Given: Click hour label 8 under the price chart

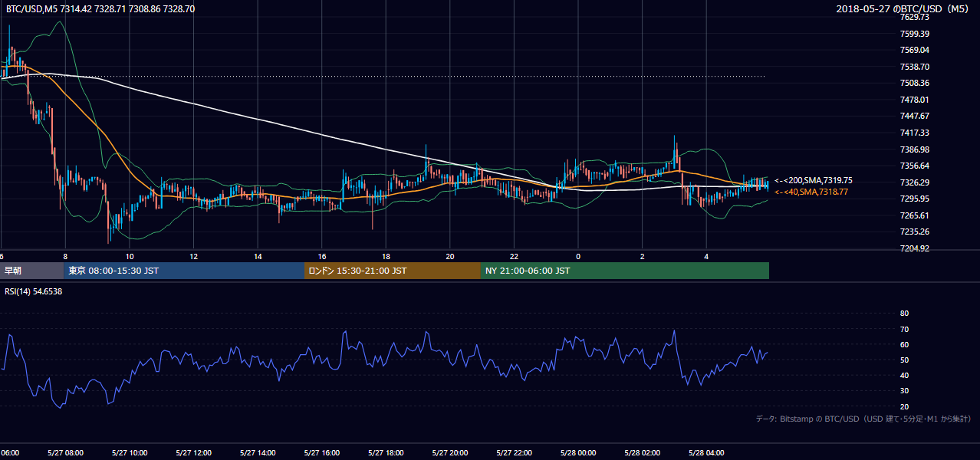Looking at the screenshot, I should point(65,256).
